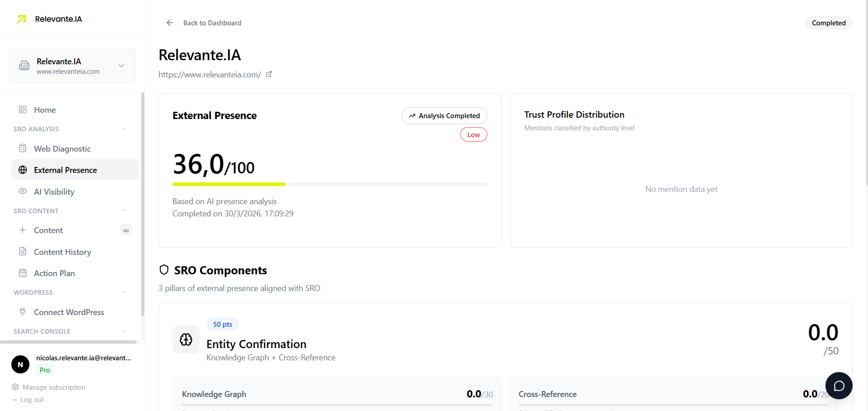The width and height of the screenshot is (868, 411).
Task: Expand the SEARCH CONSOLE section
Action: click(x=124, y=331)
